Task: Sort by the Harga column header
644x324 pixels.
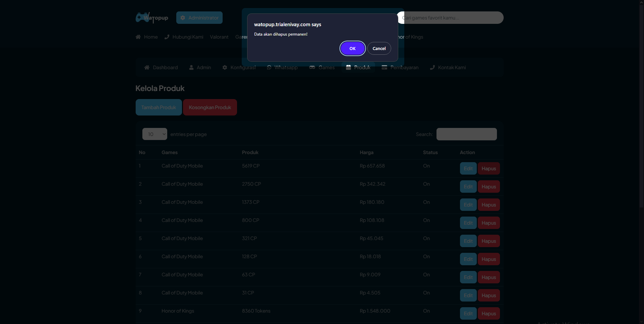Action: [x=366, y=152]
